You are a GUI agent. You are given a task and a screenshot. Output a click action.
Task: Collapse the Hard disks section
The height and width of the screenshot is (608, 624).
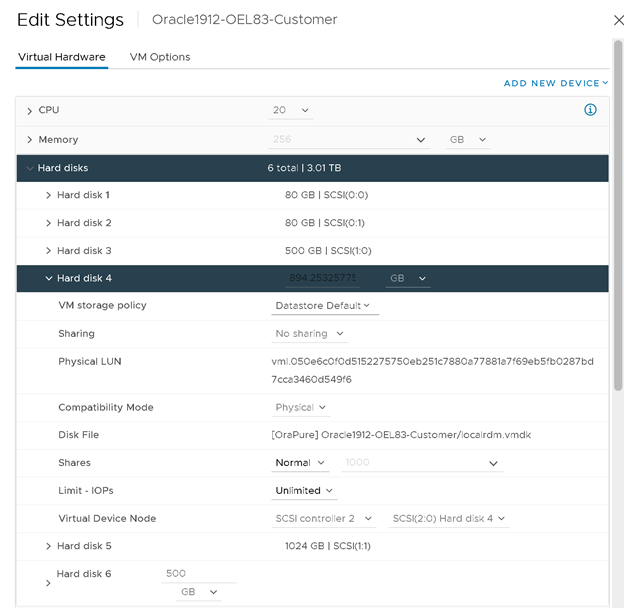point(30,168)
